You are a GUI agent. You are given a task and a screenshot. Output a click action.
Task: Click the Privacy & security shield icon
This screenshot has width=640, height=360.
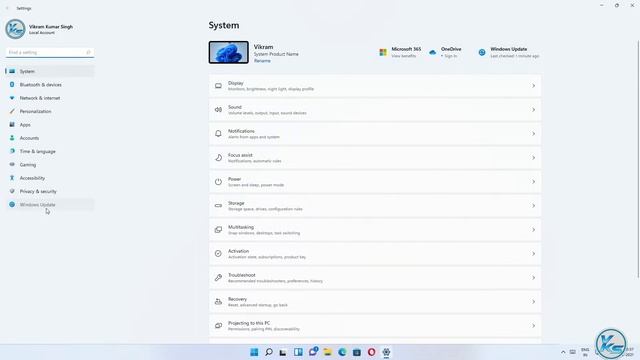click(12, 191)
